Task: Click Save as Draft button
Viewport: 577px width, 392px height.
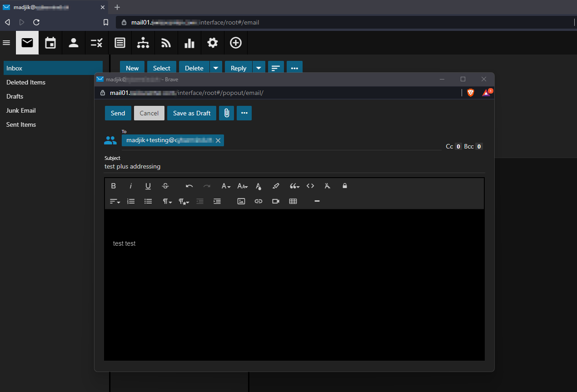Action: [x=192, y=113]
